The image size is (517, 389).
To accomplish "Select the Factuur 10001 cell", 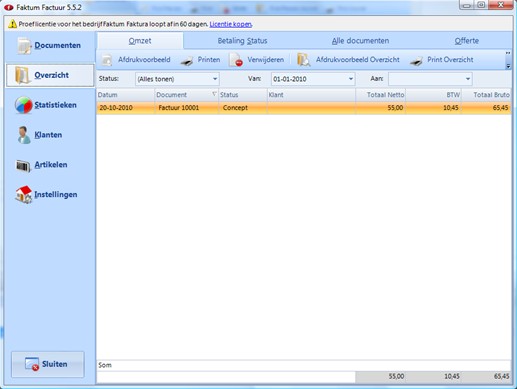I will point(187,108).
